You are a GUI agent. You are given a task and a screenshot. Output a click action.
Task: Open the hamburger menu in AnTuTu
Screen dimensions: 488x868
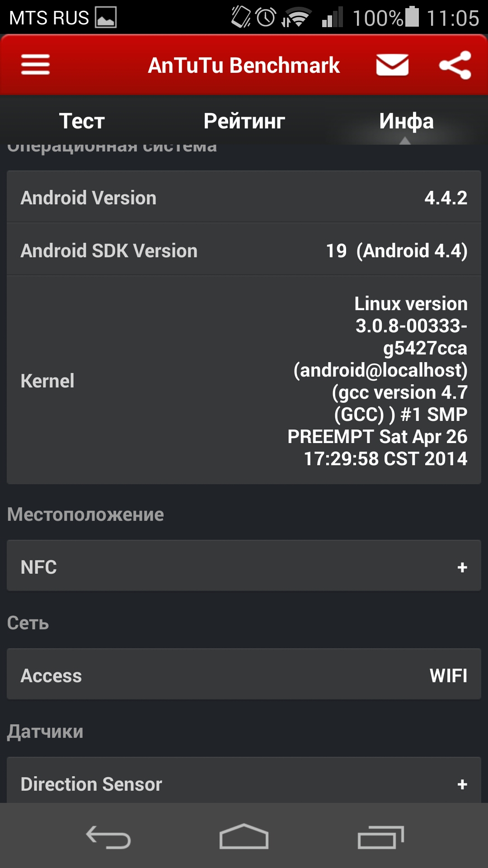[35, 65]
